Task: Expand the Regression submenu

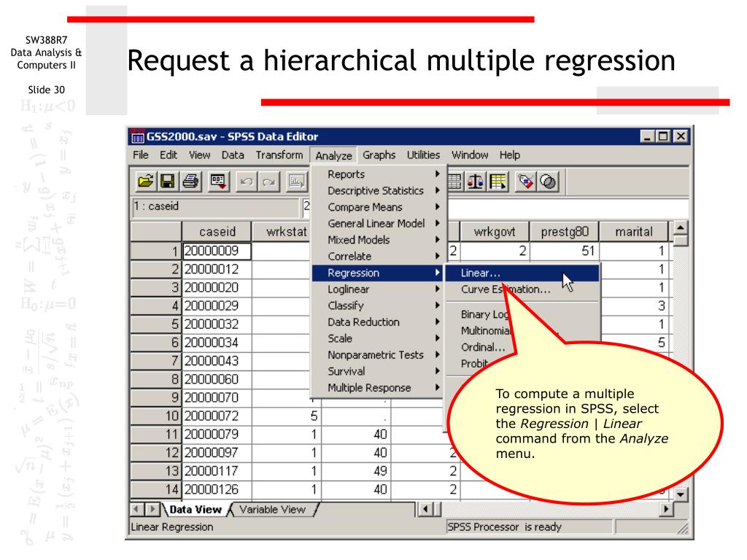Action: pos(379,273)
